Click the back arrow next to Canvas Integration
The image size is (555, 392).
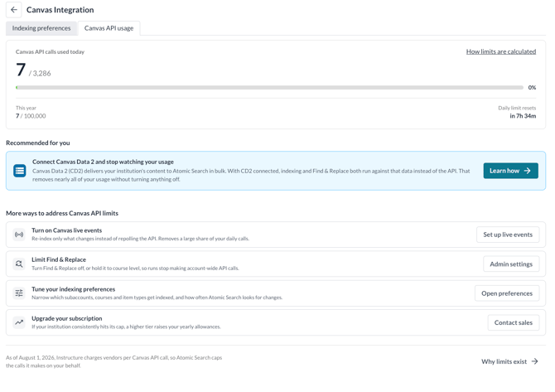coord(14,10)
